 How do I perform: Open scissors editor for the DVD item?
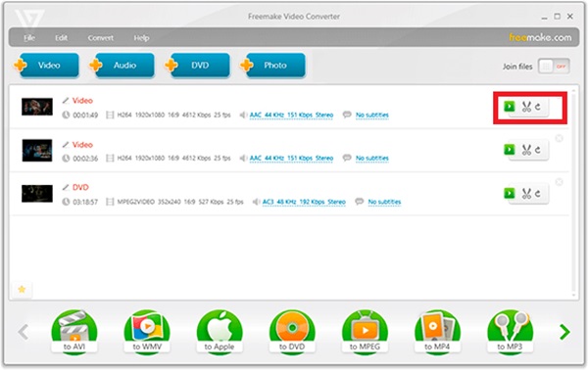(x=526, y=194)
